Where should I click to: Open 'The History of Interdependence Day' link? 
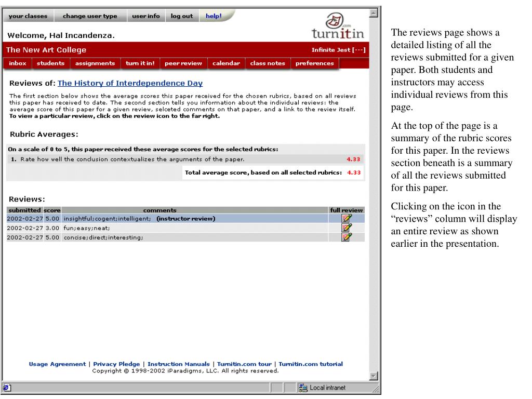[x=130, y=83]
